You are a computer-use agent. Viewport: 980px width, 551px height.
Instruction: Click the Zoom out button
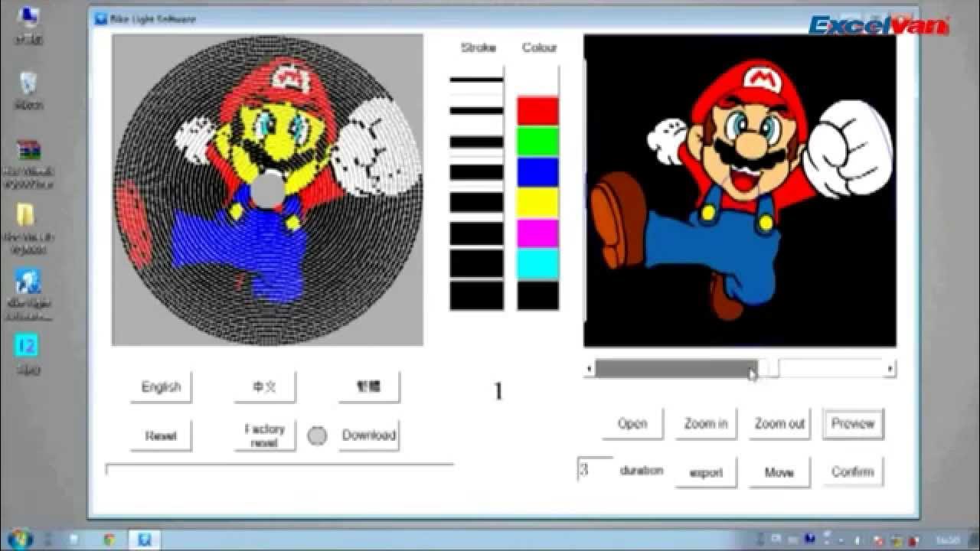(779, 424)
